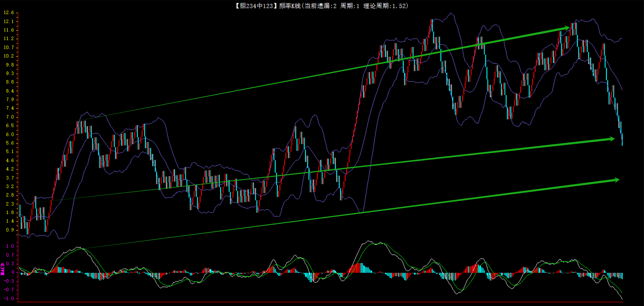644x306 pixels.
Task: Click the vertical MACD indicator label
Action: 3,269
